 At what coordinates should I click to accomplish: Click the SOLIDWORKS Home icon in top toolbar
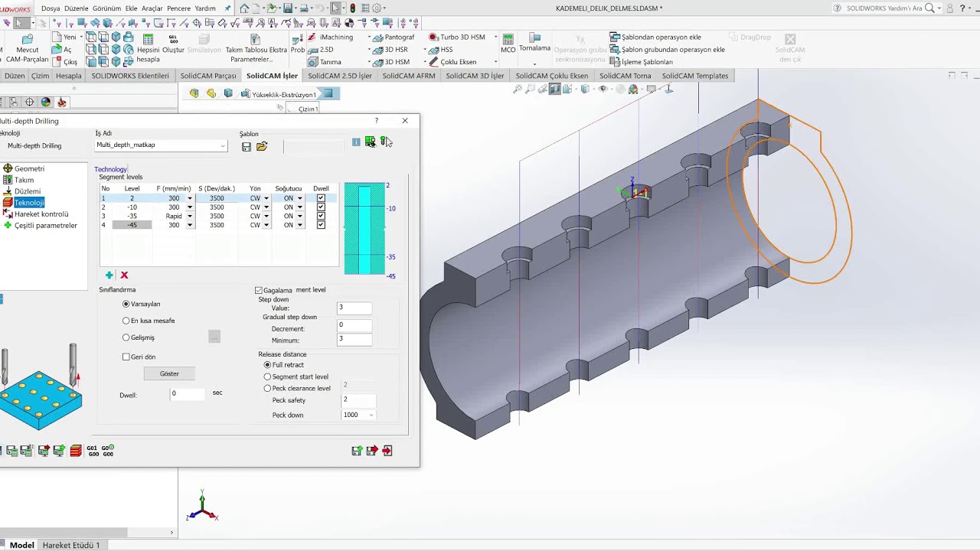[x=244, y=8]
